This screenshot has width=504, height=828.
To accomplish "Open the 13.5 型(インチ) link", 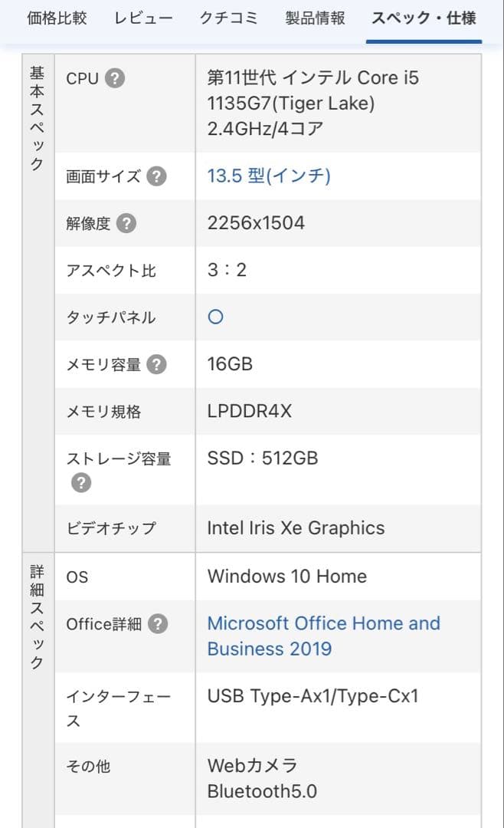I will pyautogui.click(x=267, y=173).
